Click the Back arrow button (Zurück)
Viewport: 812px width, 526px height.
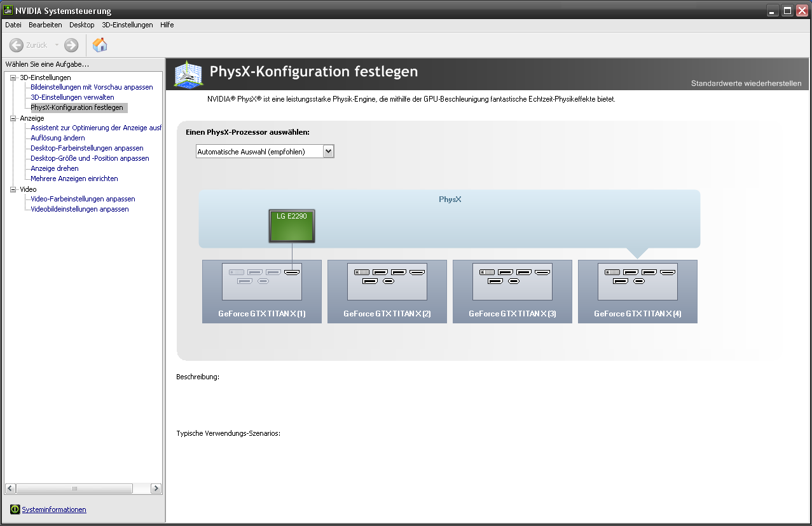point(17,45)
